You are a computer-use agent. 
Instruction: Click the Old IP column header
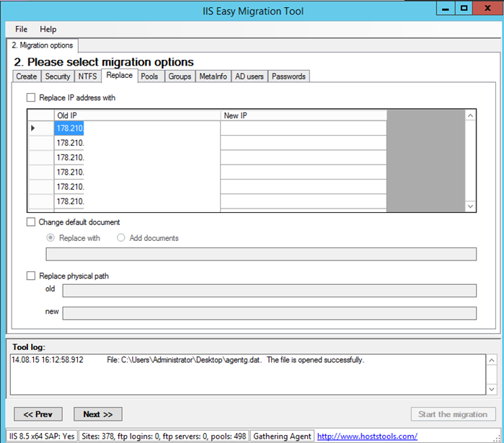click(137, 115)
